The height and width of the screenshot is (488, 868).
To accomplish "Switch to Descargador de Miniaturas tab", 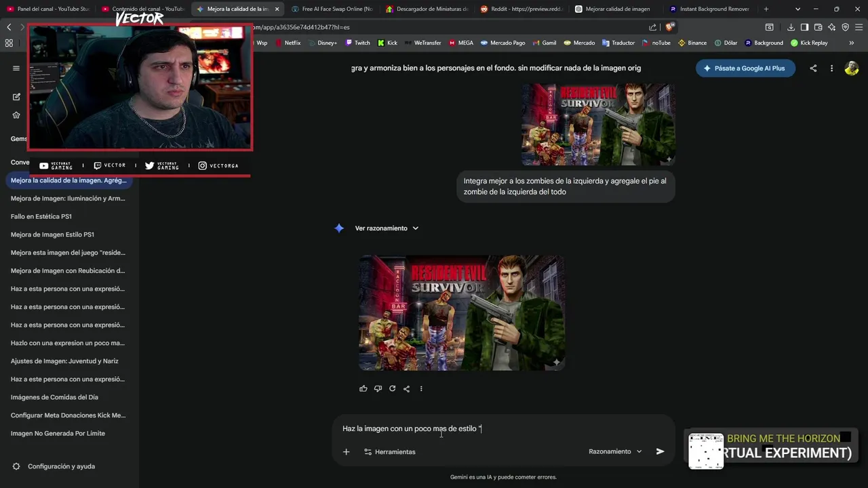I will [x=427, y=9].
